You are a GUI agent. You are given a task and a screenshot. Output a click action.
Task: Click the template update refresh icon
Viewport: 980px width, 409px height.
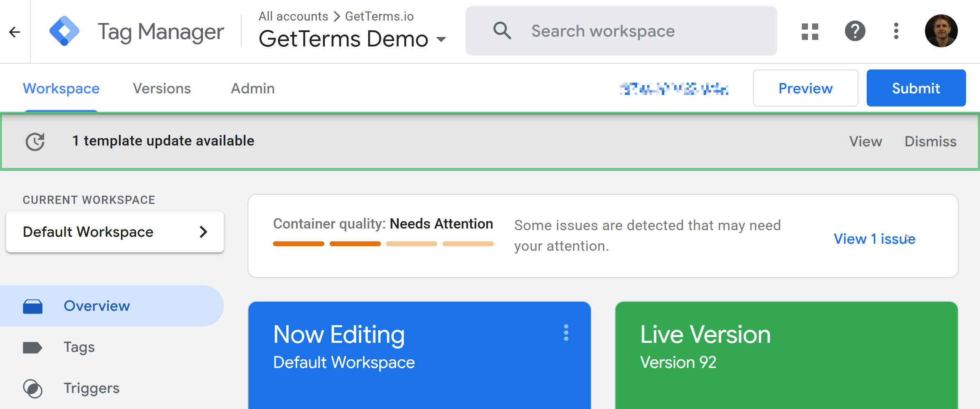tap(35, 141)
